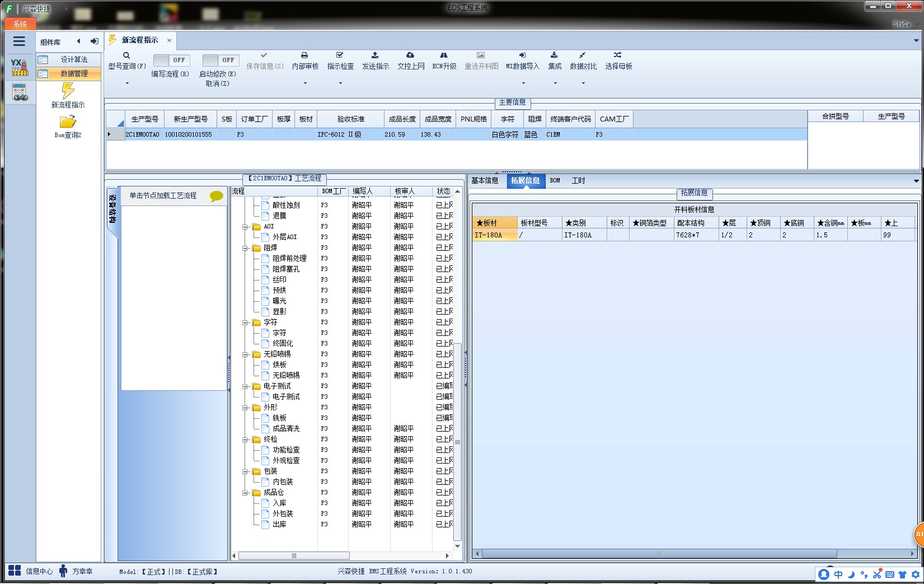Select the 电子测试 child process item

click(x=286, y=397)
